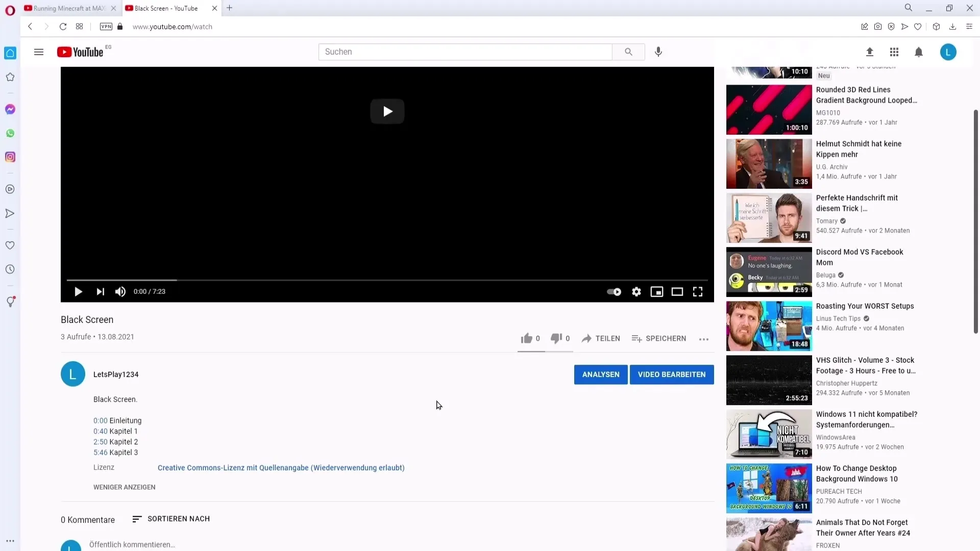Viewport: 980px width, 551px height.
Task: Click the play button on video
Action: [388, 111]
